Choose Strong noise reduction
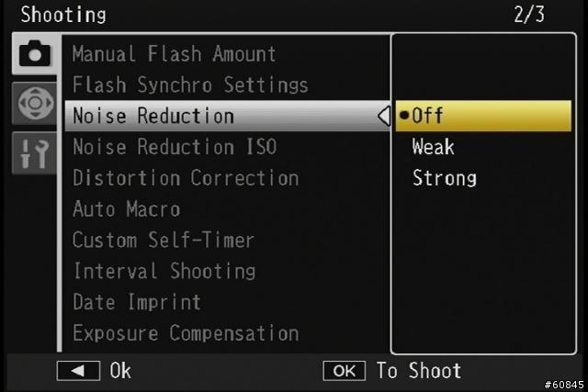This screenshot has height=392, width=588. (x=445, y=177)
